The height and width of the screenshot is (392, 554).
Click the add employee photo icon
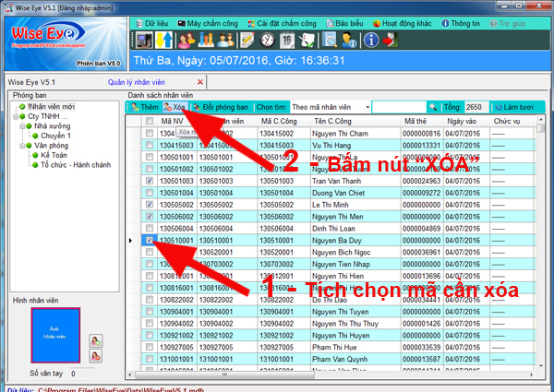point(95,340)
